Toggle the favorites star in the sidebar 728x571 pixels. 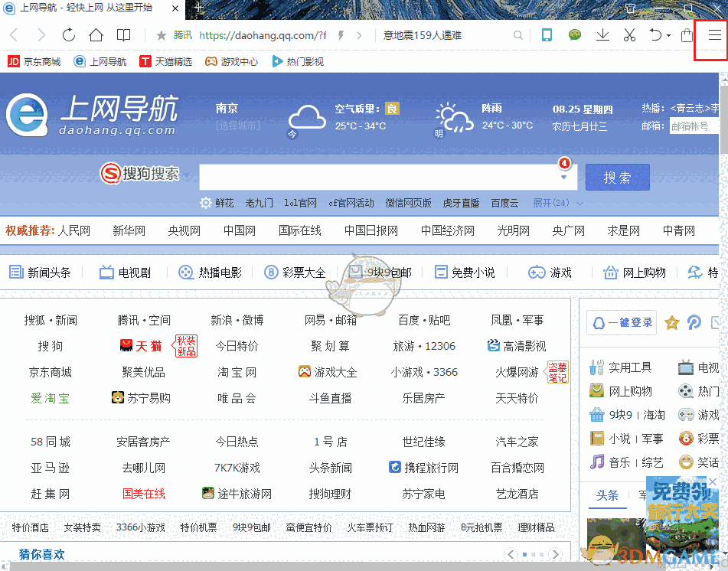click(671, 323)
